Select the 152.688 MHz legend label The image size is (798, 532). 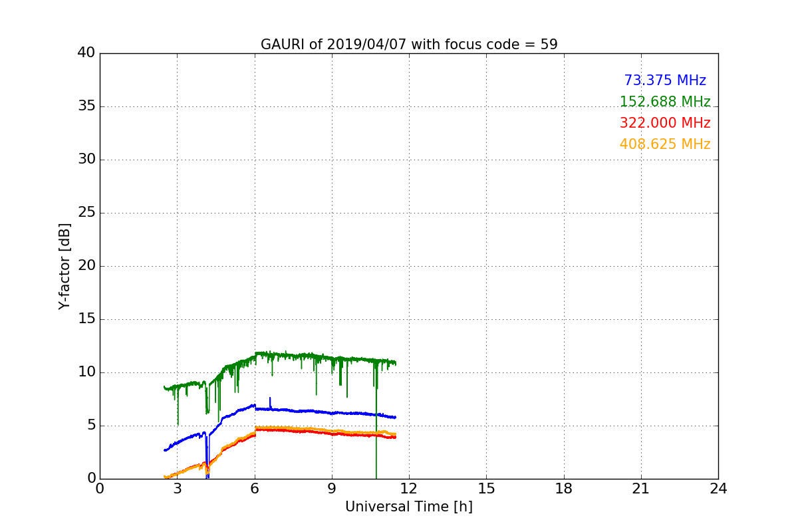[x=665, y=102]
